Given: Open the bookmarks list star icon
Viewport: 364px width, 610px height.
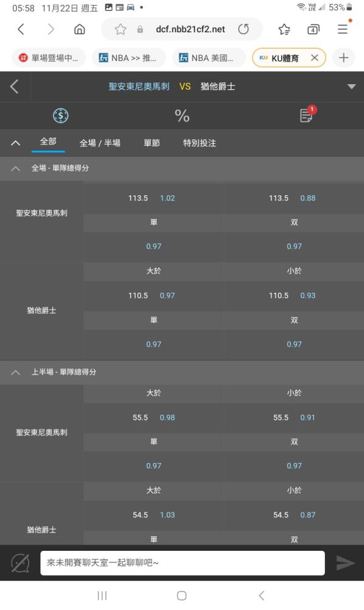Looking at the screenshot, I should 284,29.
